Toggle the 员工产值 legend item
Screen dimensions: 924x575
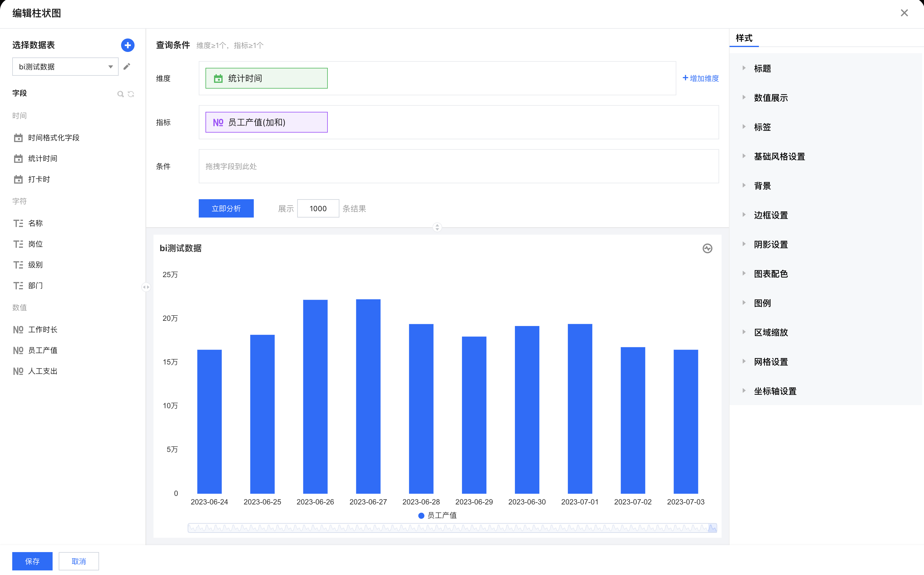[437, 515]
